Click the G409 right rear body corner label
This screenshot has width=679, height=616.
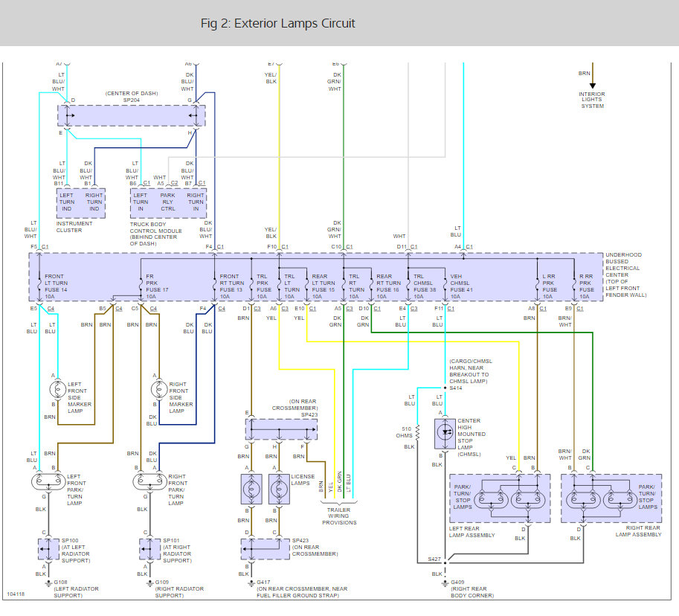(472, 591)
